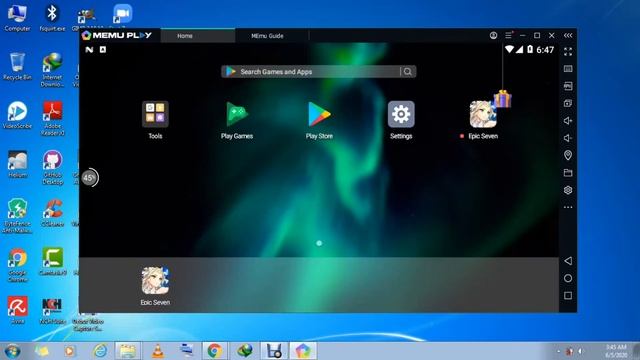Select the VideoScribe desktop icon
This screenshot has width=640, height=360.
pos(17,115)
